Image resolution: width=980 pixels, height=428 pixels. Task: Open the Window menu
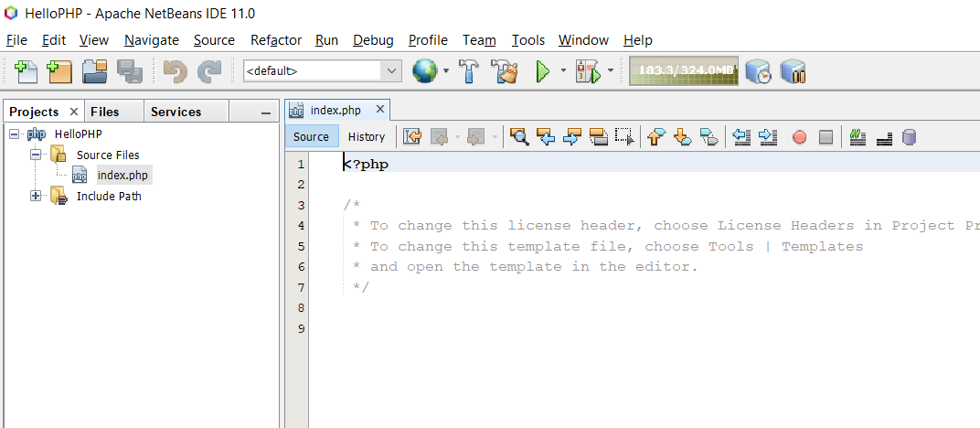click(x=584, y=40)
